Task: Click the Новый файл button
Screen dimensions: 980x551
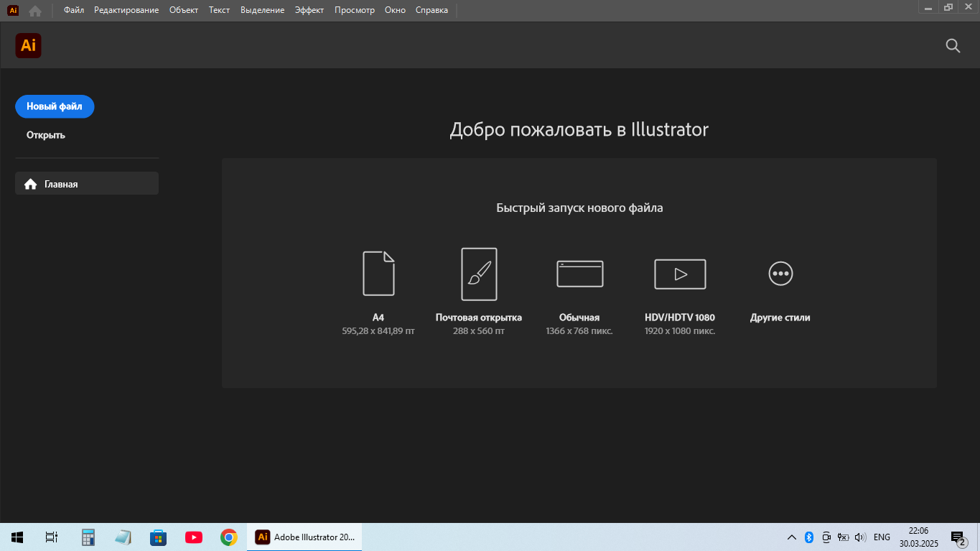Action: [x=55, y=106]
